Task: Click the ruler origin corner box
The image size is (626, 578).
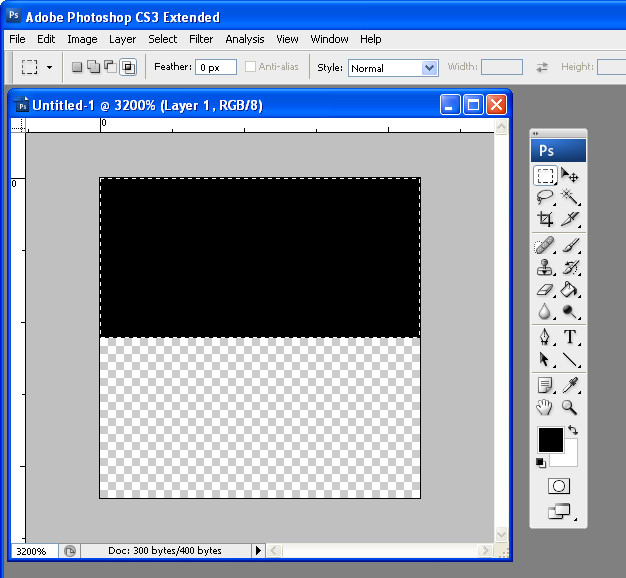Action: tap(18, 125)
